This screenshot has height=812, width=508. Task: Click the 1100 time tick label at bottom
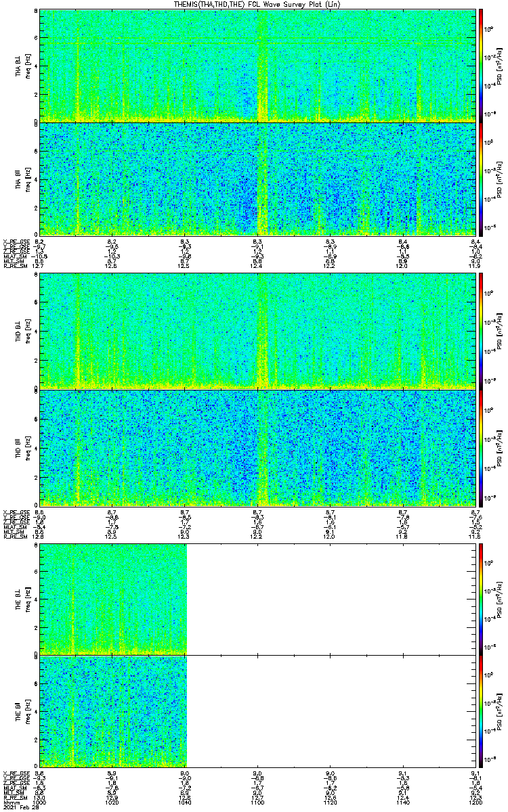[257, 802]
